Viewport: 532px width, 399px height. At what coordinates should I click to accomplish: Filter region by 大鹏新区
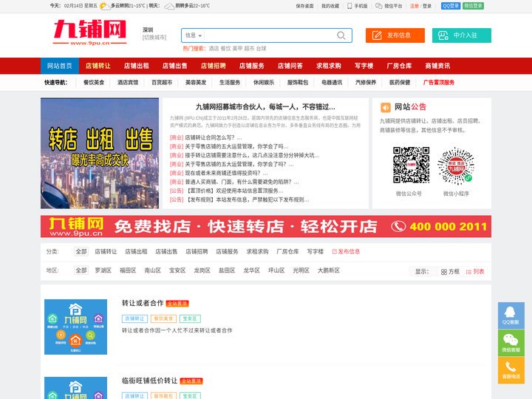point(329,270)
